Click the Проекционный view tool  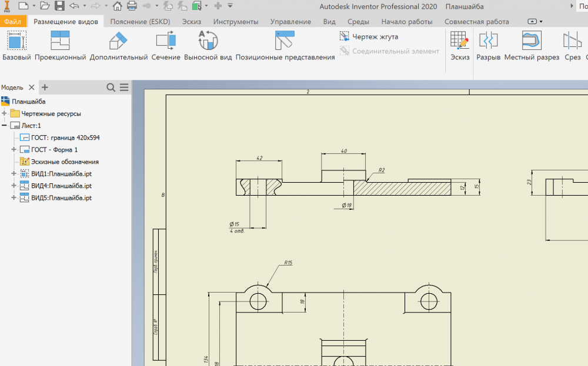tap(60, 46)
